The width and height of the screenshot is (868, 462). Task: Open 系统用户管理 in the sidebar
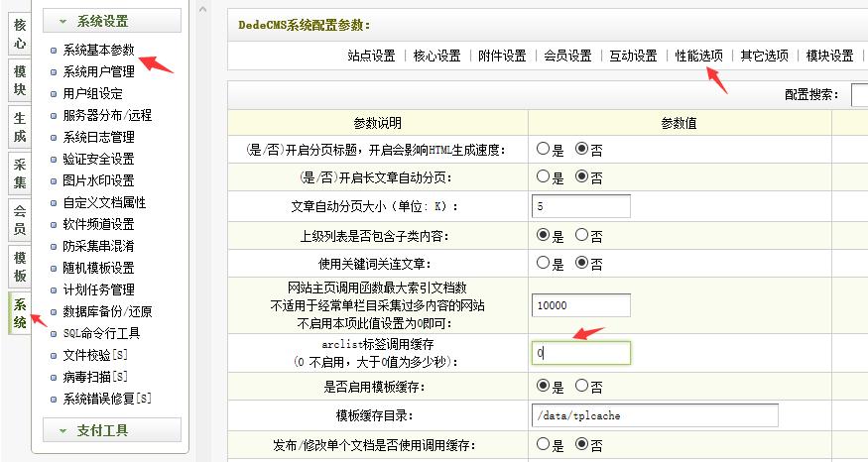pyautogui.click(x=98, y=72)
